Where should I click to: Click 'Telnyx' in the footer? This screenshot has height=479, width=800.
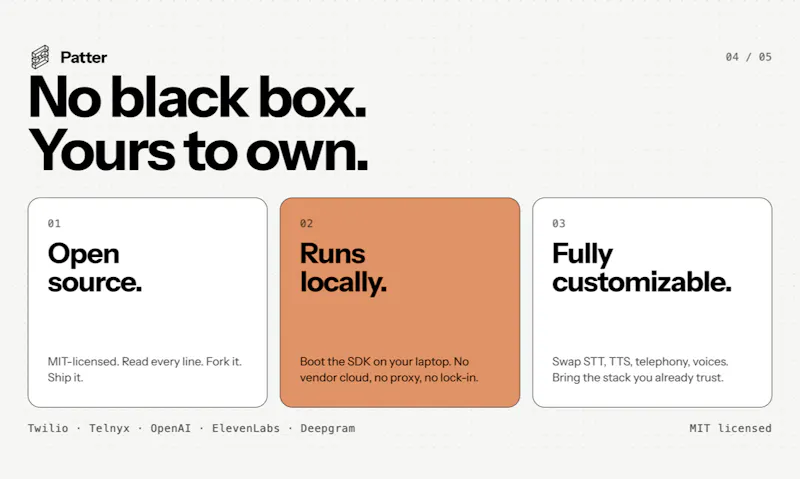109,428
